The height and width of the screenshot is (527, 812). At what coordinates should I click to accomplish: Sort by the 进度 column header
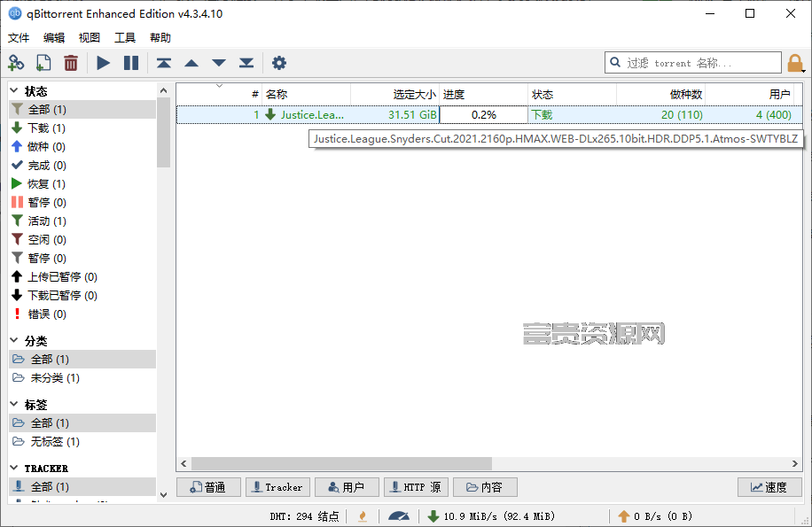pyautogui.click(x=484, y=94)
